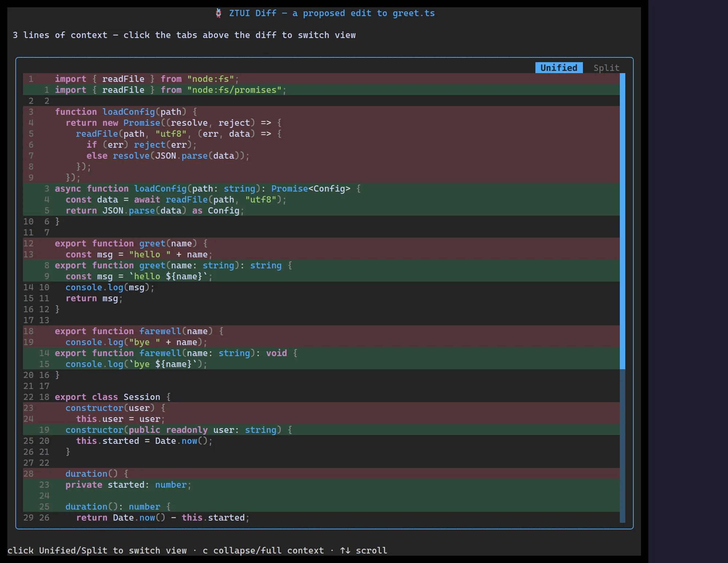This screenshot has width=728, height=563.
Task: Click removed line 'else resolve(JSON.parse(data));'
Action: (321, 155)
